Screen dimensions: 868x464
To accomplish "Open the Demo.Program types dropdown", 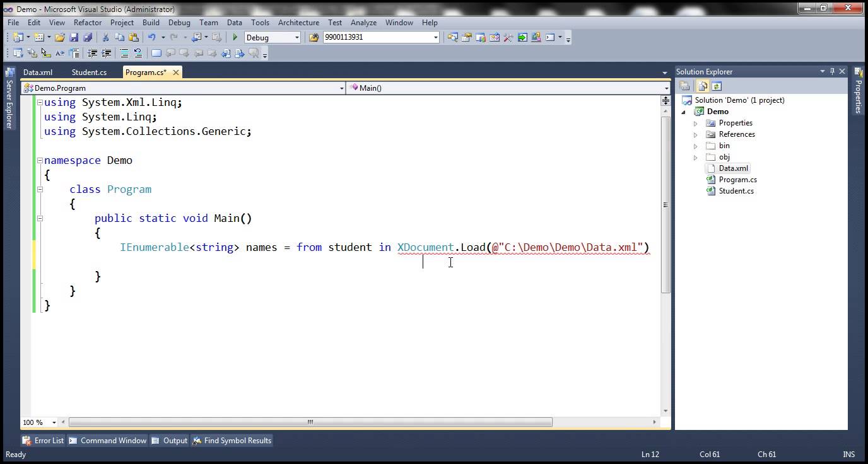I will click(341, 88).
